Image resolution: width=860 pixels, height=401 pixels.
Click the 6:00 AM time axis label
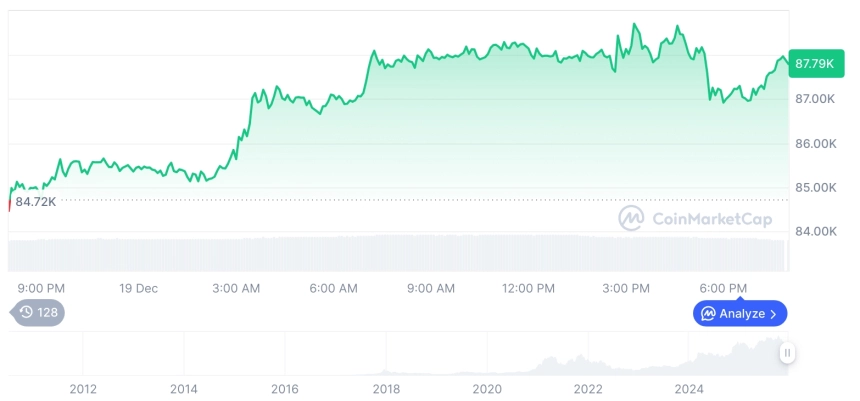333,288
